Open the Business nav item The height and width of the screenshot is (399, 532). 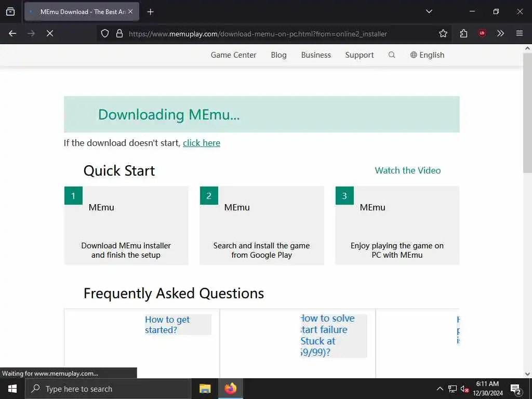tap(316, 55)
